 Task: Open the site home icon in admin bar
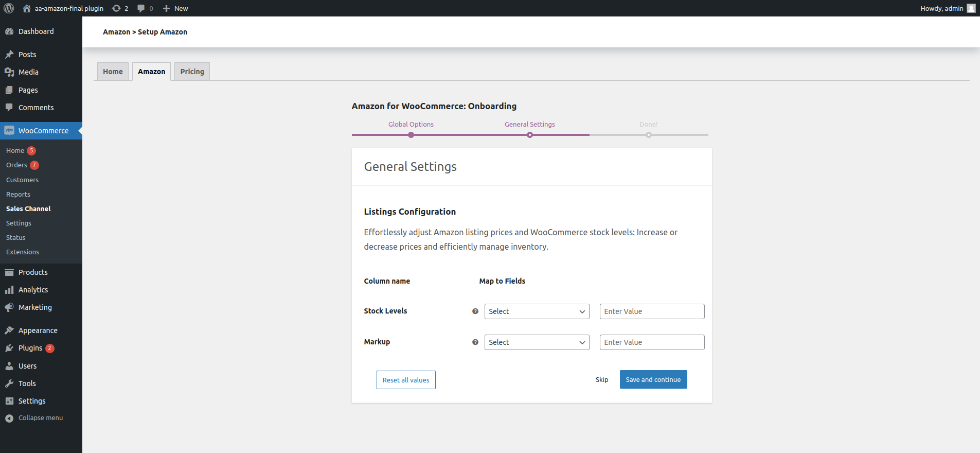click(27, 8)
